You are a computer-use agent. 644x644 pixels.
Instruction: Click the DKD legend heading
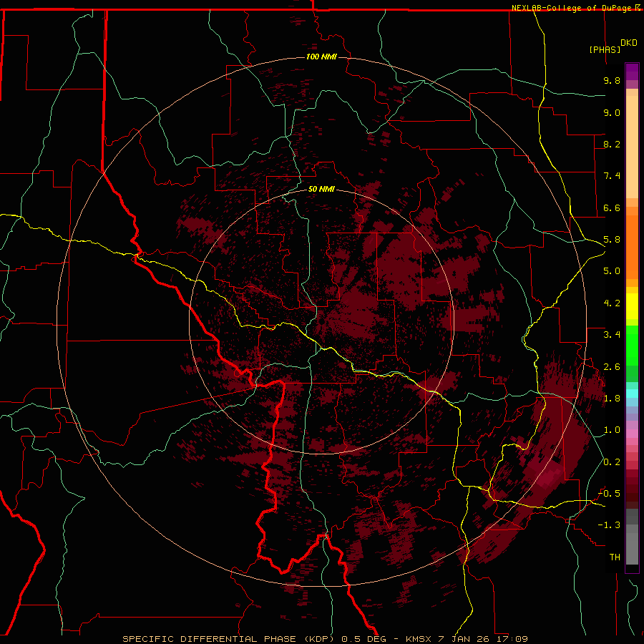tap(629, 43)
